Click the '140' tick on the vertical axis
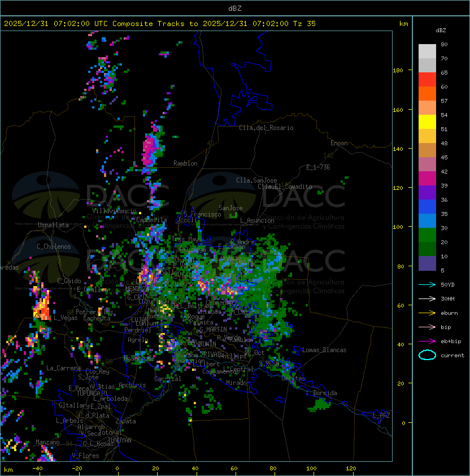 click(398, 149)
